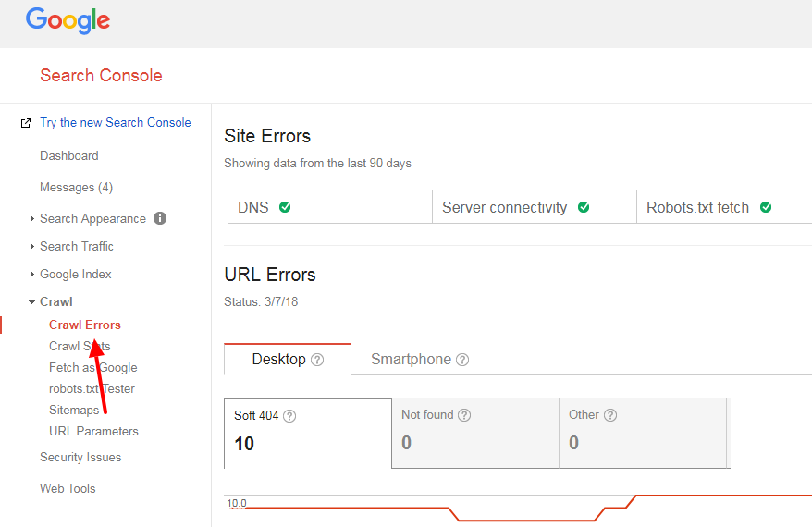
Task: Click the Google logo
Action: 68,20
